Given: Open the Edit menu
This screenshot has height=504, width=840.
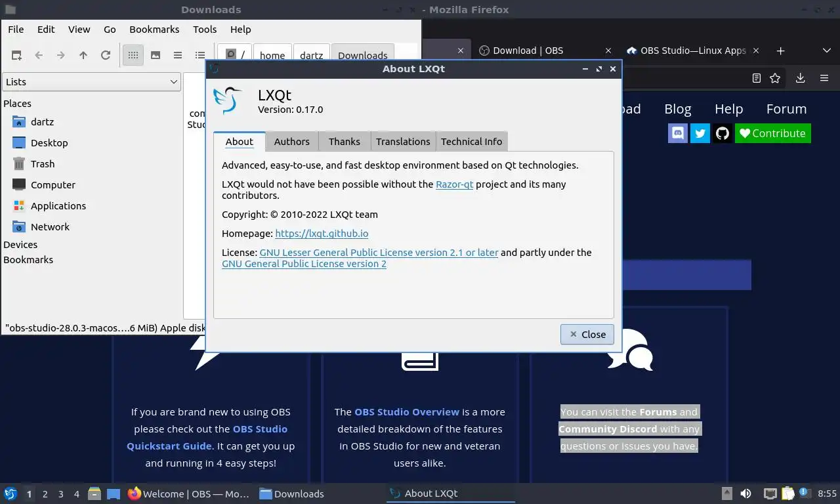Looking at the screenshot, I should [46, 29].
